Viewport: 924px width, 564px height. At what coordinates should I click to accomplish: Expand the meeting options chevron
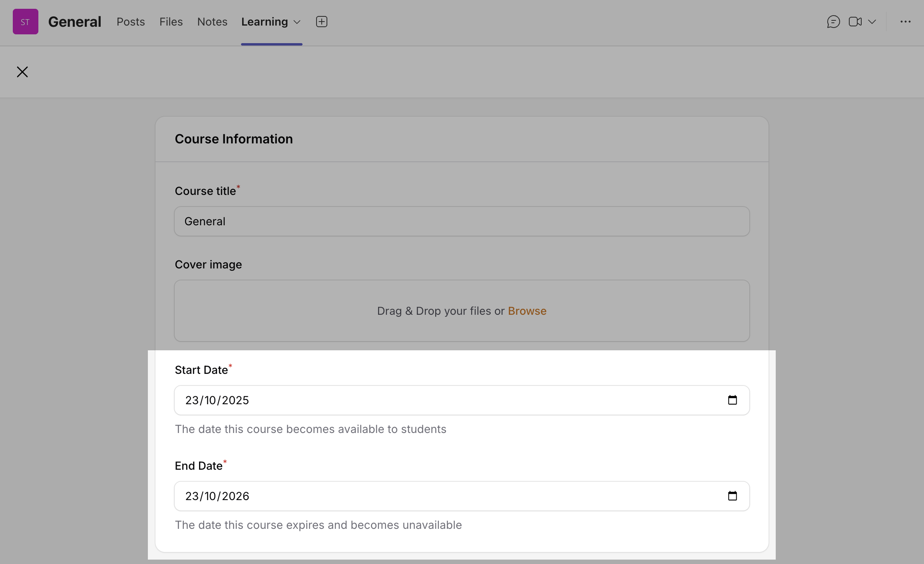click(x=872, y=22)
